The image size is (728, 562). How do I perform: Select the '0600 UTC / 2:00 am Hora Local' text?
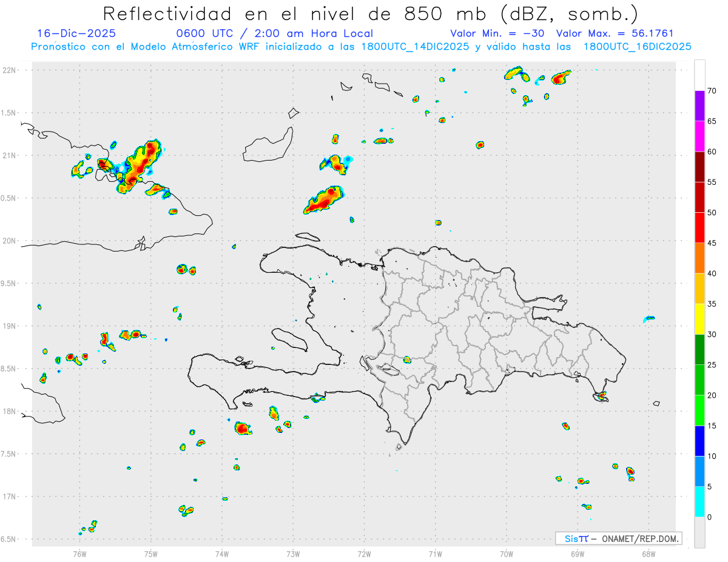coord(274,33)
